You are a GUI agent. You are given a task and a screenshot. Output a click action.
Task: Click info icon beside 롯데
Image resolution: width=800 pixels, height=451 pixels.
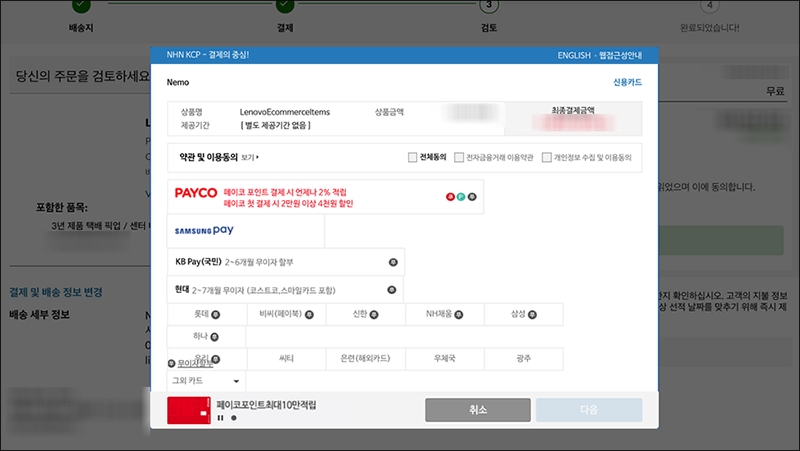pyautogui.click(x=216, y=315)
